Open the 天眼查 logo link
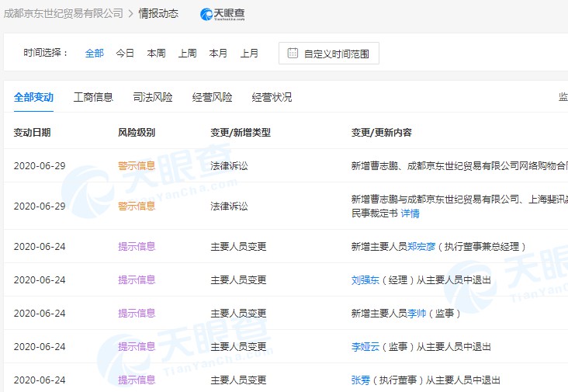The width and height of the screenshot is (568, 392). click(x=223, y=14)
